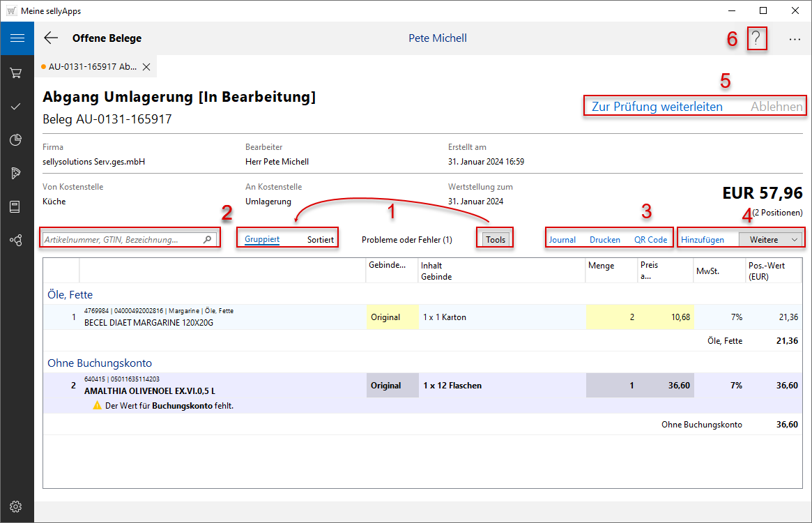This screenshot has width=812, height=523.
Task: Open the three-dot more options menu
Action: [795, 40]
